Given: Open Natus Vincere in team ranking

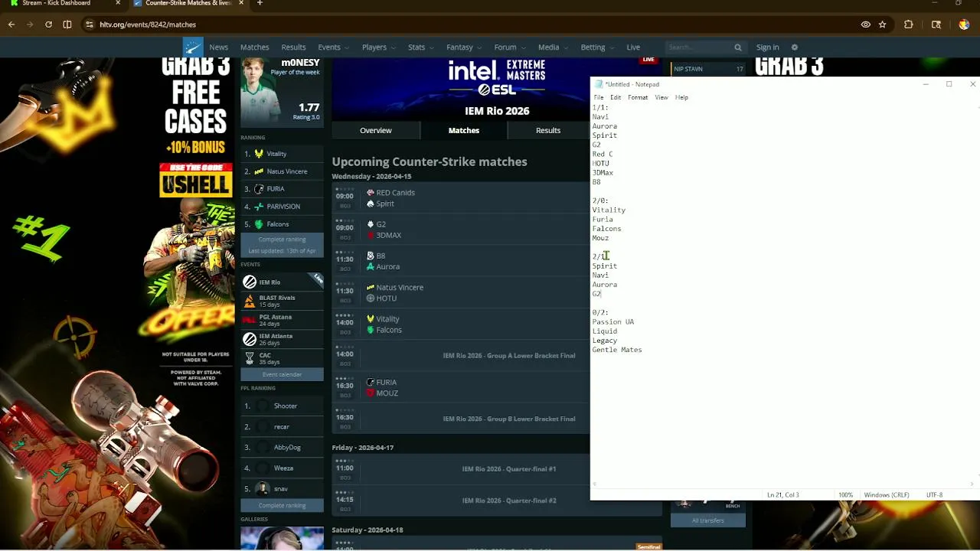Looking at the screenshot, I should tap(287, 171).
